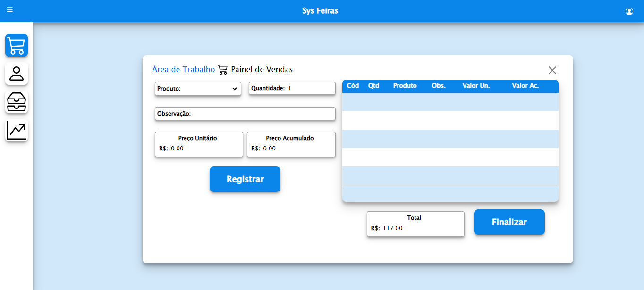The image size is (644, 290).
Task: Open the hamburger menu in the header
Action: tap(10, 10)
